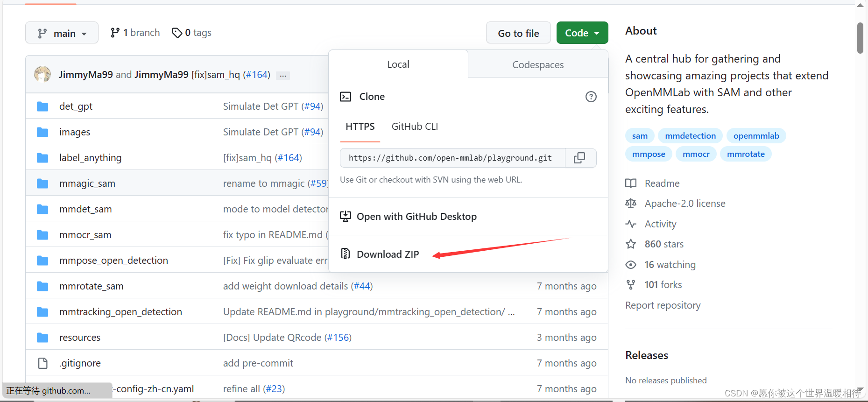
Task: View the 1 branch link
Action: 135,33
